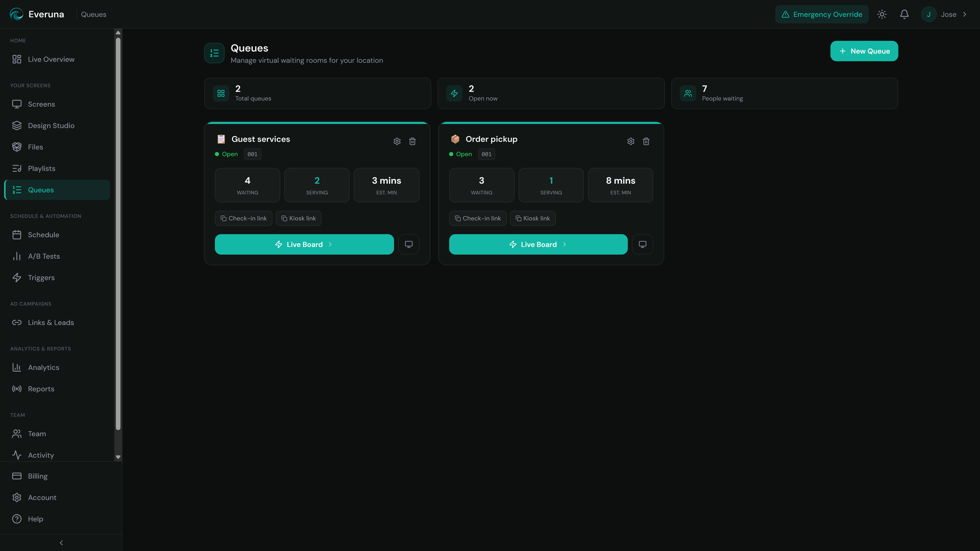
Task: Copy Order pickup Check-in link
Action: pyautogui.click(x=478, y=218)
